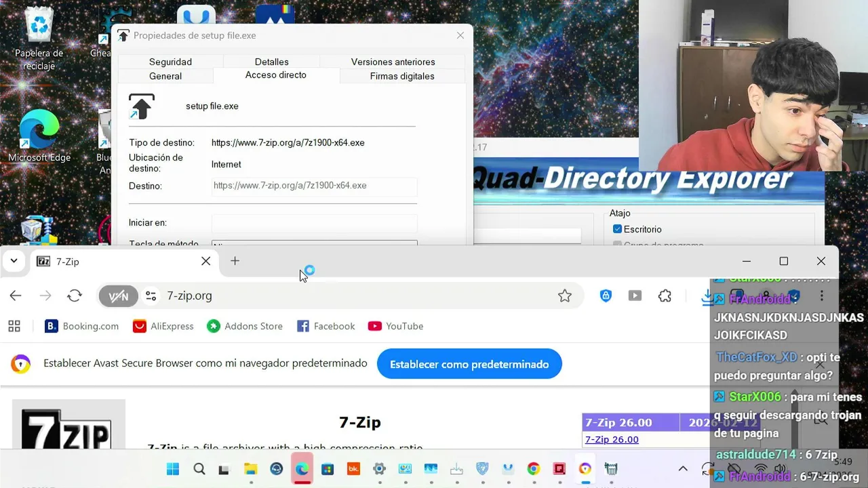Image resolution: width=868 pixels, height=488 pixels.
Task: Open the recycle bin app icon on taskbar
Action: [611, 469]
